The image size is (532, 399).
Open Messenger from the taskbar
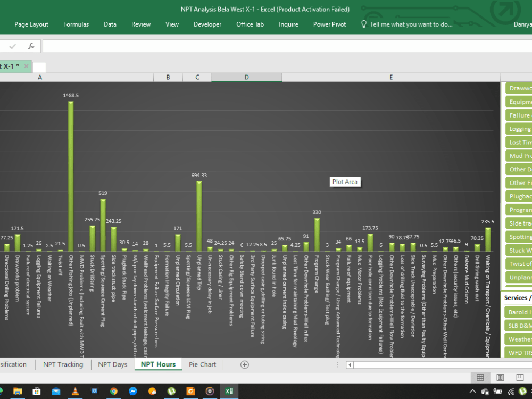pos(133,390)
